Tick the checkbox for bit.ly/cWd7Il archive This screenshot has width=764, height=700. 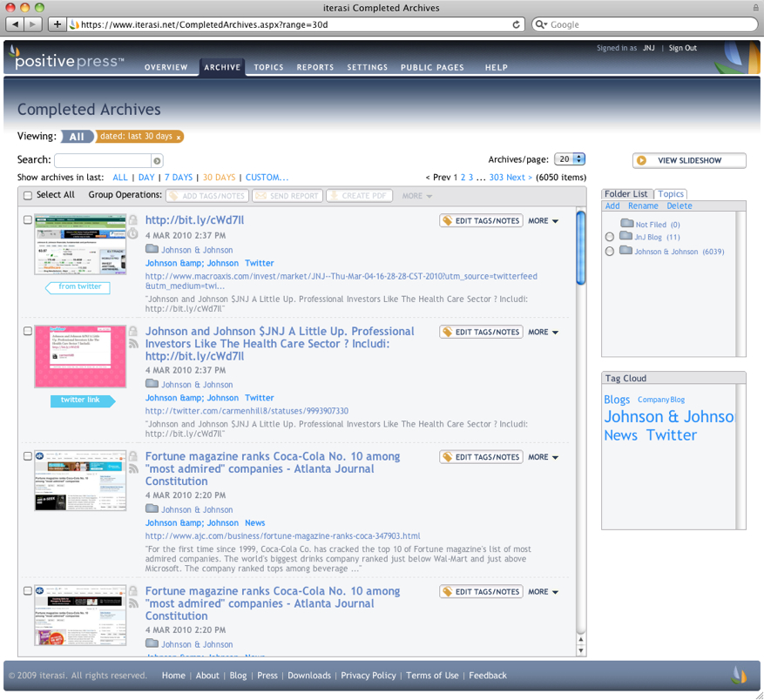[x=28, y=219]
